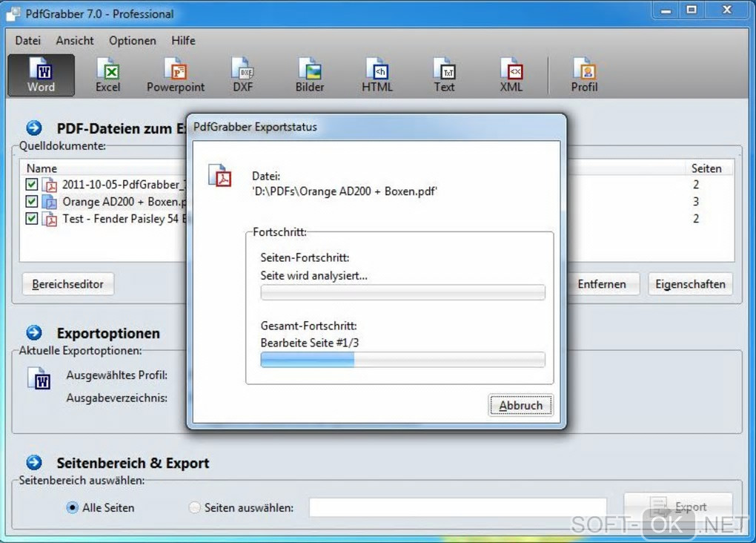The width and height of the screenshot is (756, 543).
Task: Click the PDF icon of 2011-10-05-PdfGrabber file
Action: pos(50,185)
